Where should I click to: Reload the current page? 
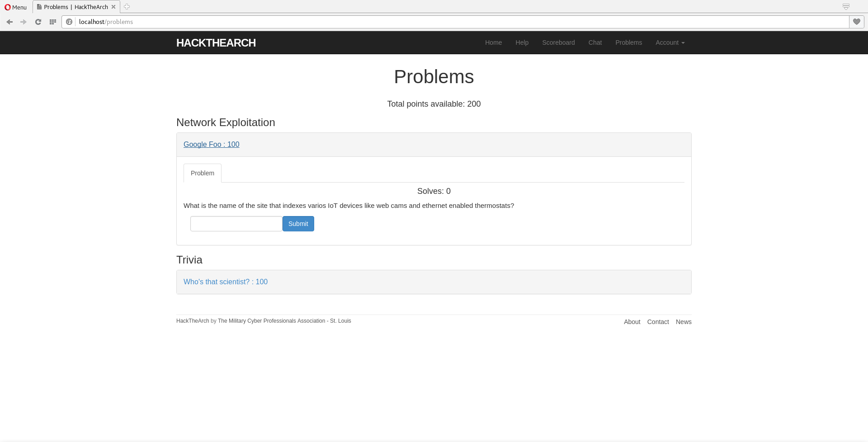point(38,22)
